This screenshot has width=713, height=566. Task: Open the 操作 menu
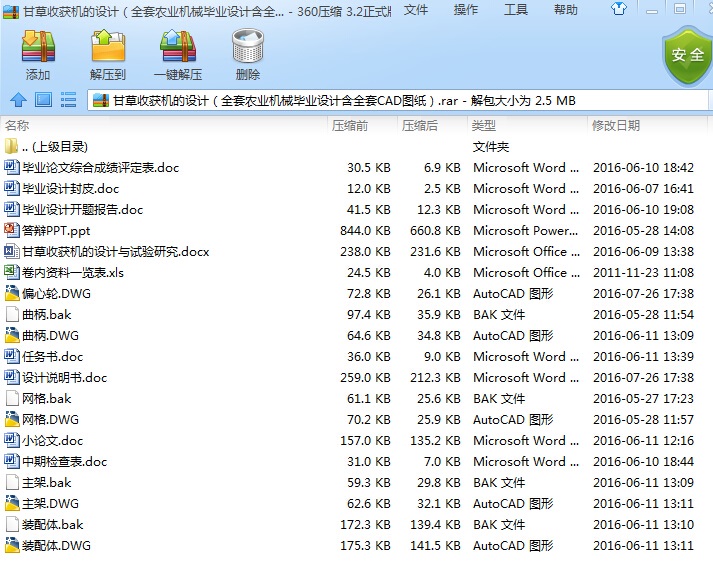[x=466, y=10]
